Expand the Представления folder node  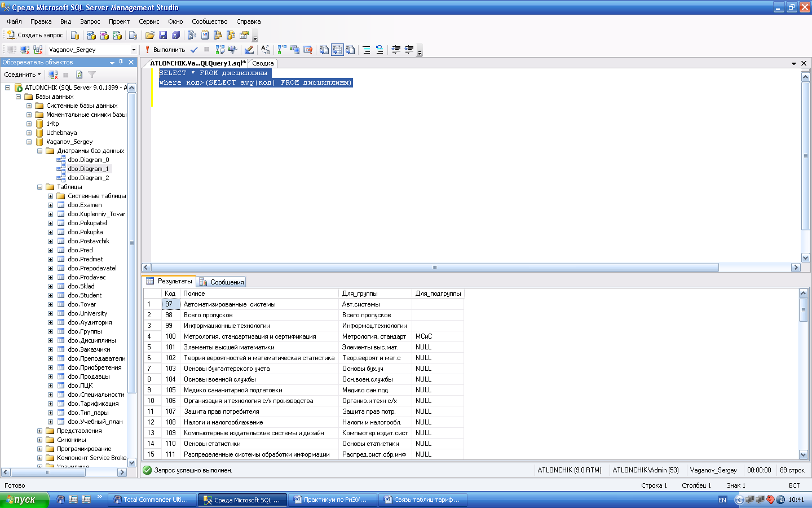[x=39, y=431]
